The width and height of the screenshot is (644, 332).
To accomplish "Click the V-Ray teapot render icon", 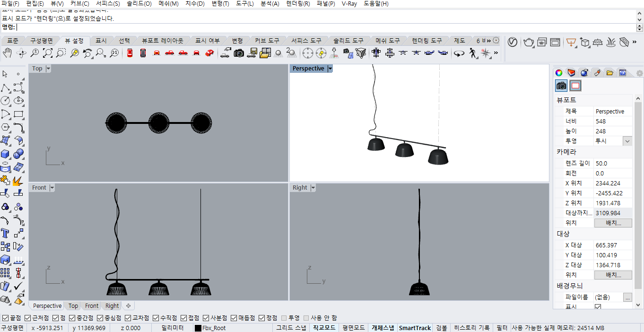I will tap(528, 43).
